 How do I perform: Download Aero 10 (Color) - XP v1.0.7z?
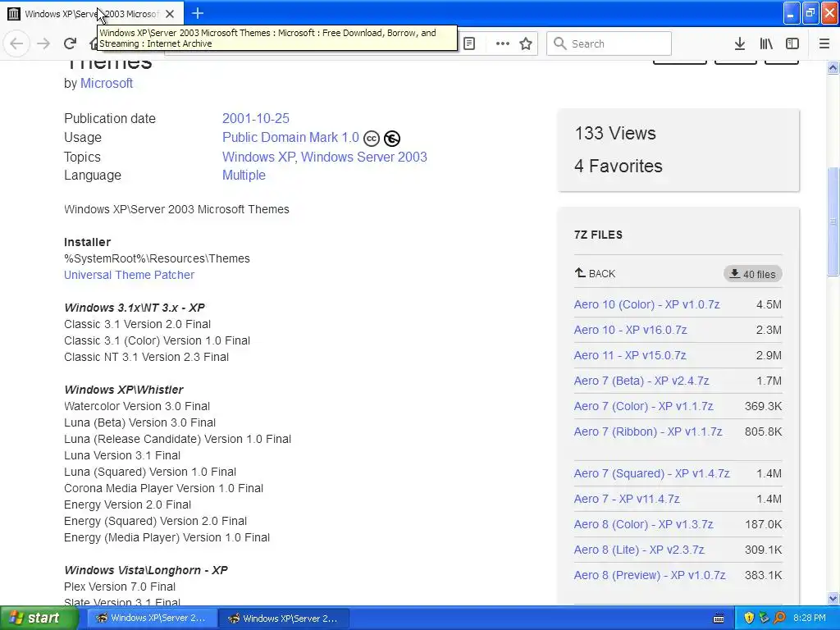point(646,304)
